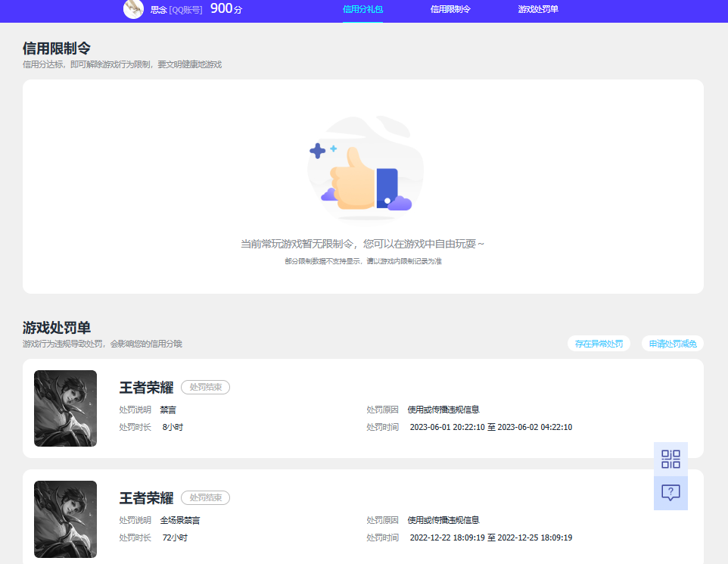Click 处罚结束 badge on the 禁言 record
This screenshot has width=728, height=564.
click(205, 387)
